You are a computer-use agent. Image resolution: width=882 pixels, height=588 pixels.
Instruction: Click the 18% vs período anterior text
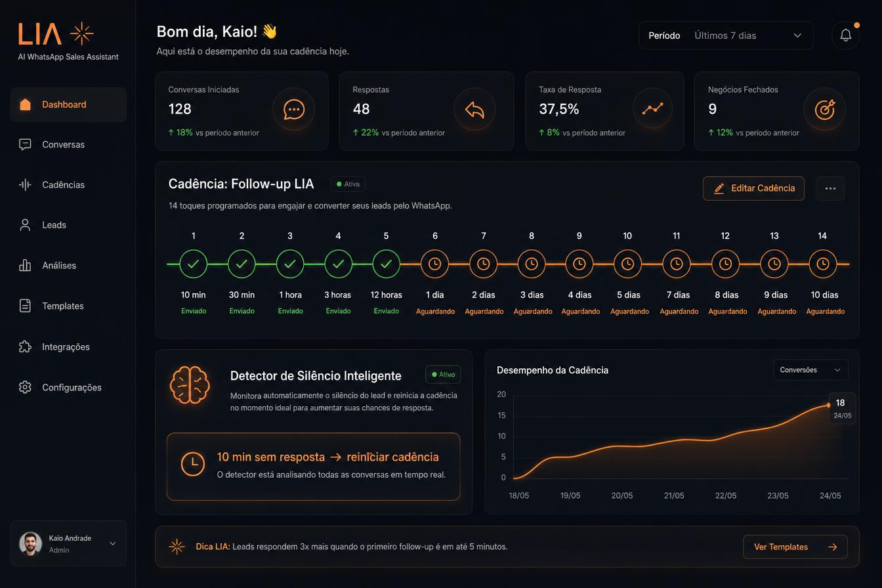213,133
